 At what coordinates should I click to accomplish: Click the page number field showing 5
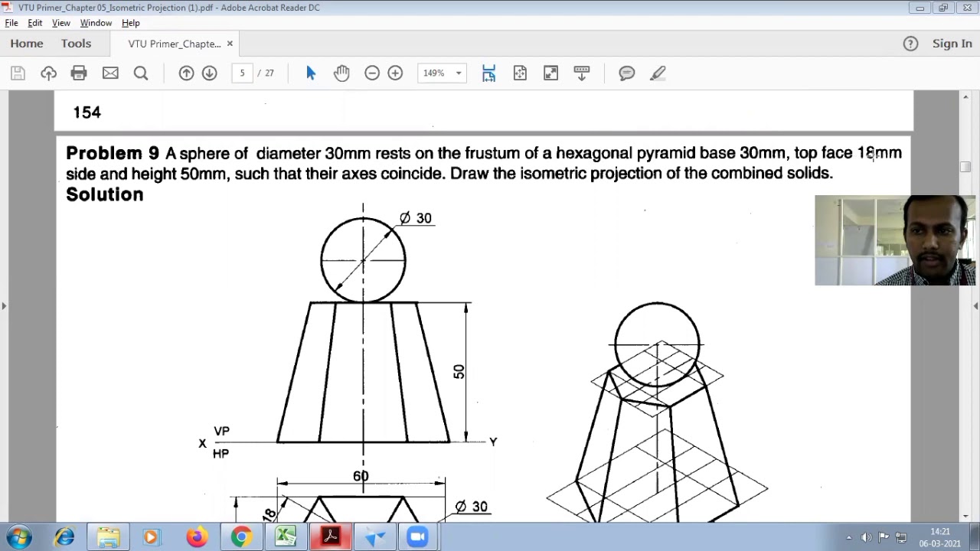(242, 73)
